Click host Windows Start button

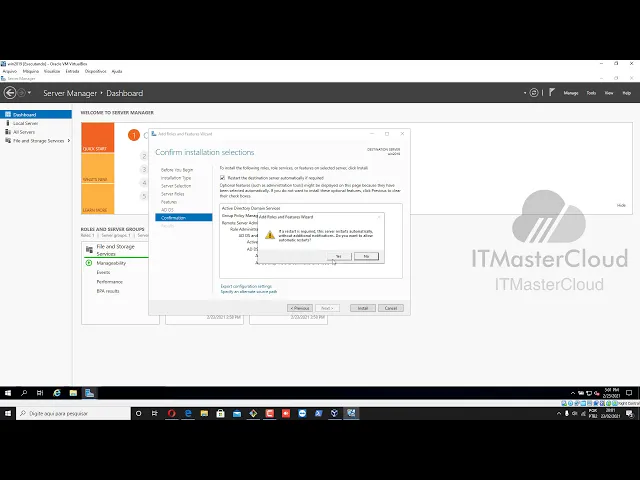pyautogui.click(x=8, y=413)
